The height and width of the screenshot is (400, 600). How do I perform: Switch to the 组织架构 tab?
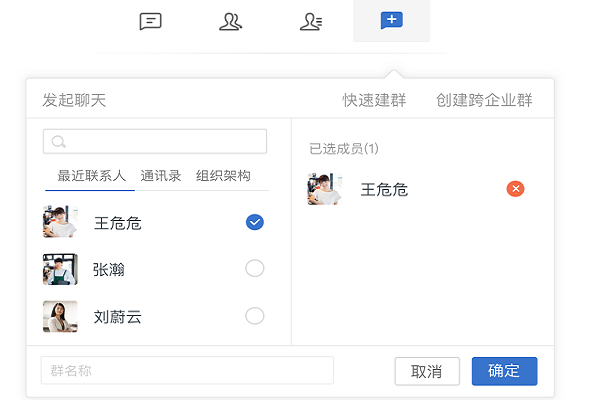pos(223,176)
